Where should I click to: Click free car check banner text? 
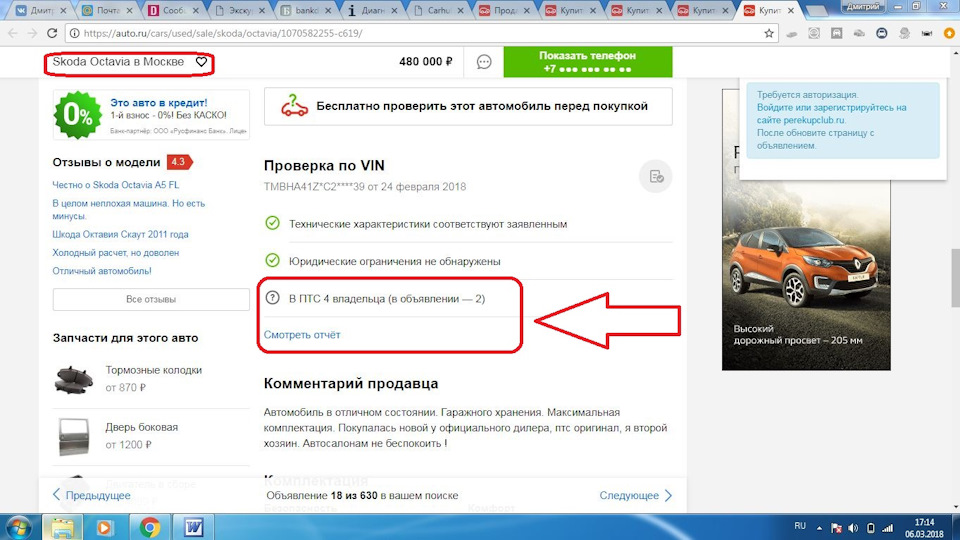[482, 106]
